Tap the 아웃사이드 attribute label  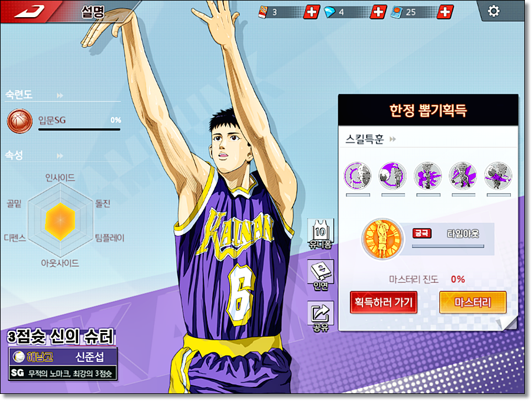[60, 263]
